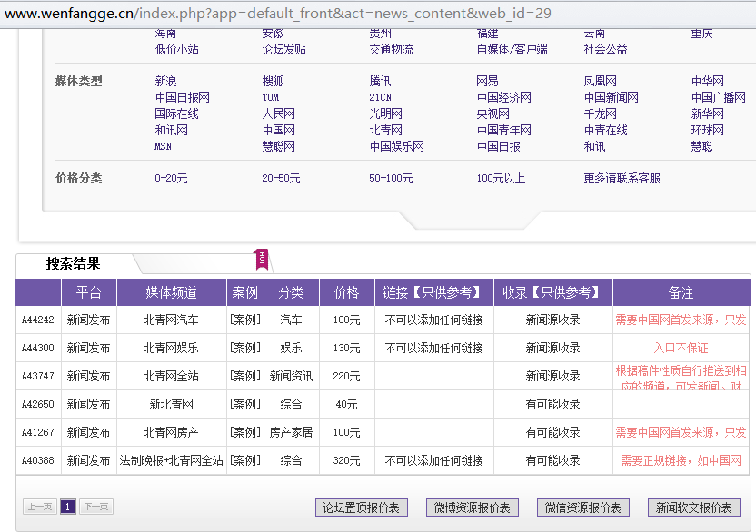Screen dimensions: 756x532
Task: Choose the 自媒体/客户端 category
Action: click(512, 50)
